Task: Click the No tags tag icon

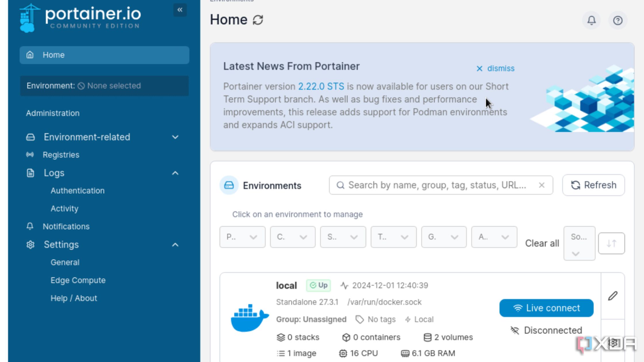Action: click(359, 319)
